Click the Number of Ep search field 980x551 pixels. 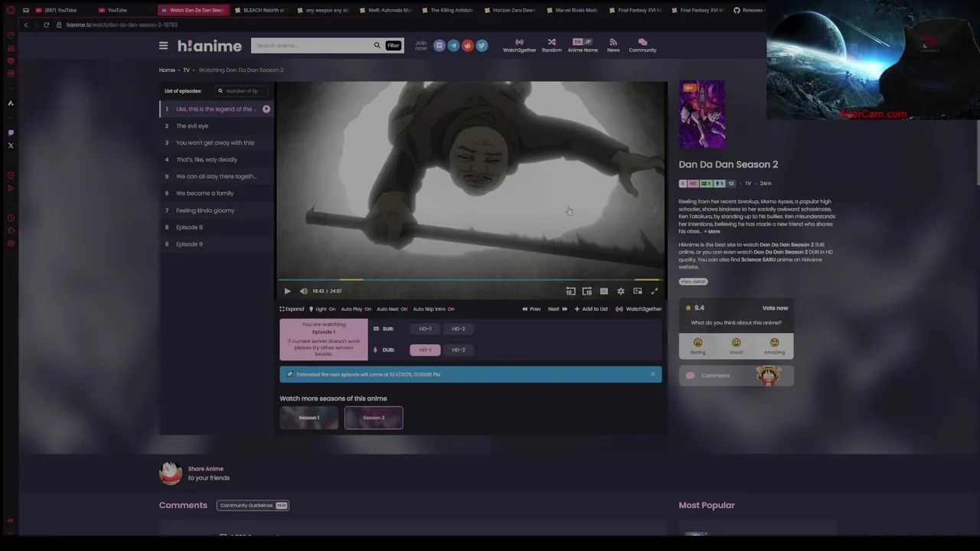tap(241, 91)
